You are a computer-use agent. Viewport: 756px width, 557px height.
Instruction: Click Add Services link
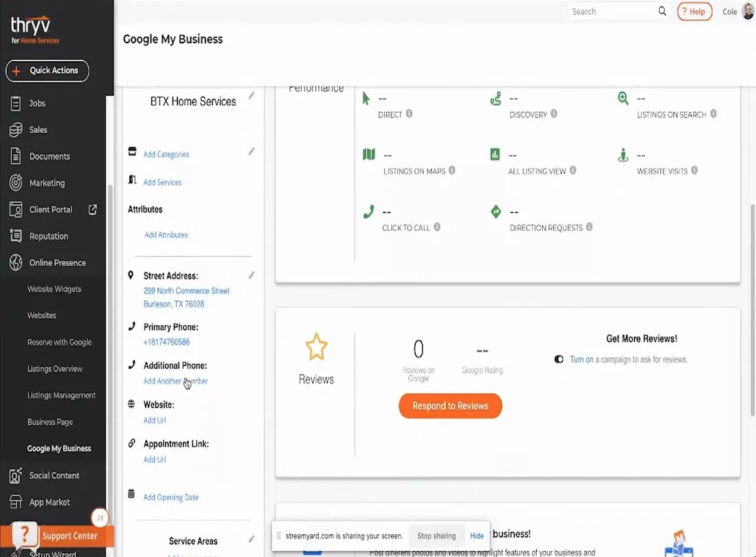pyautogui.click(x=162, y=182)
